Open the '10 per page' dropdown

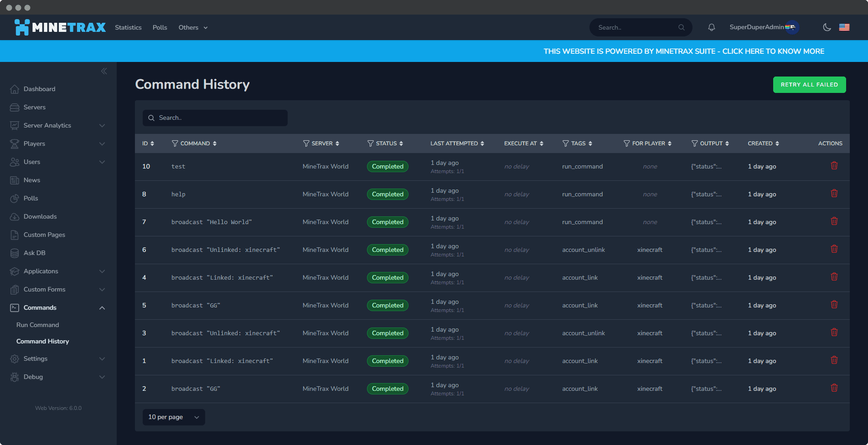tap(174, 417)
